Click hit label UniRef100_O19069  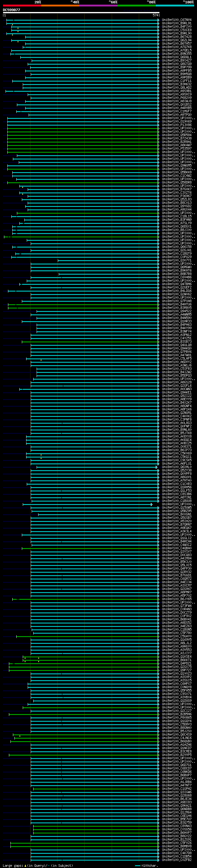click(x=177, y=122)
